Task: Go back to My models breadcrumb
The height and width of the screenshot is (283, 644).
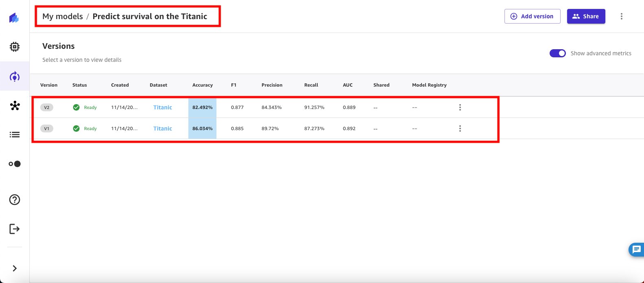Action: pyautogui.click(x=63, y=16)
